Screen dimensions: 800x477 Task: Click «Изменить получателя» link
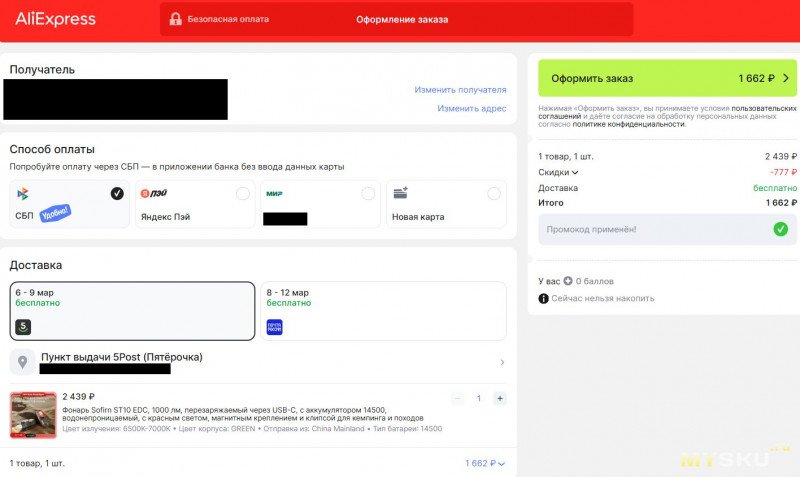pos(460,90)
